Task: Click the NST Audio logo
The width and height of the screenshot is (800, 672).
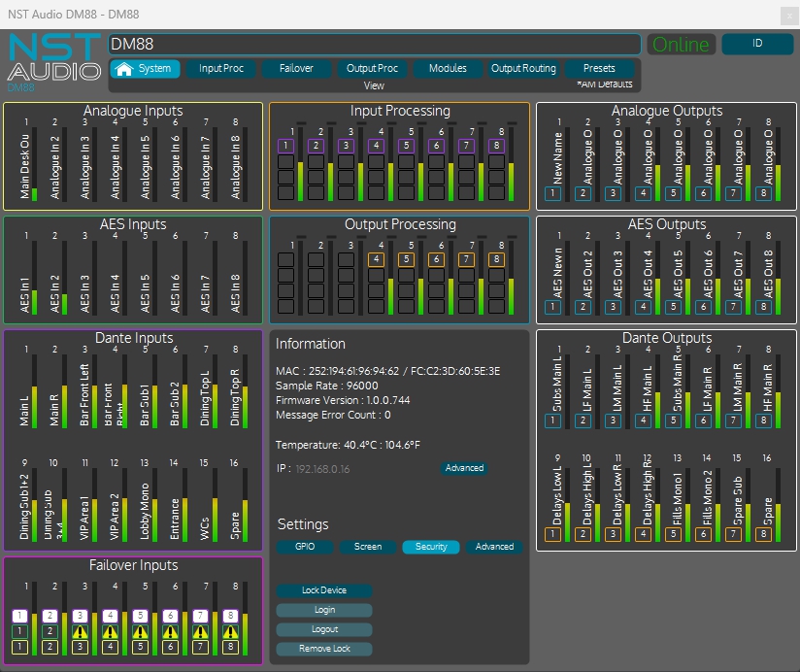Action: 54,57
